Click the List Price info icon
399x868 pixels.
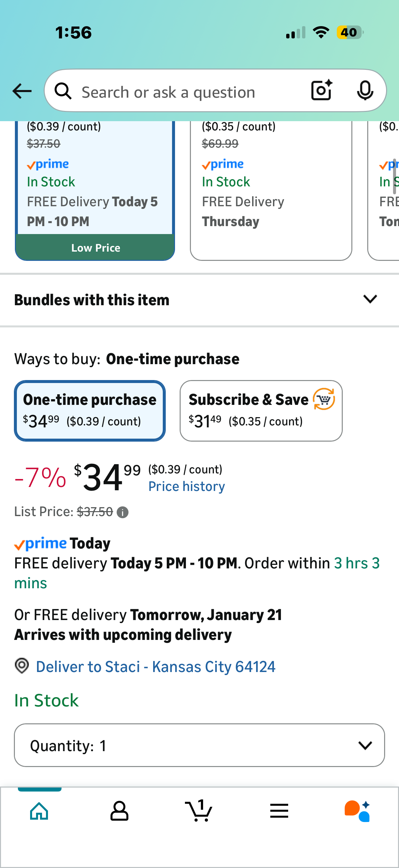pyautogui.click(x=122, y=512)
